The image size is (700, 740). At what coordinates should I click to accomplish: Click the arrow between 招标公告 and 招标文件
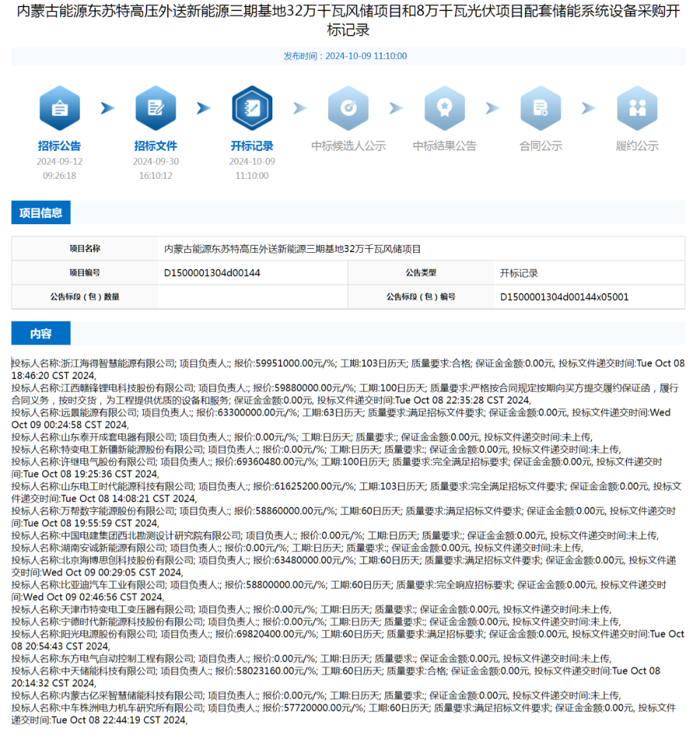pyautogui.click(x=108, y=108)
